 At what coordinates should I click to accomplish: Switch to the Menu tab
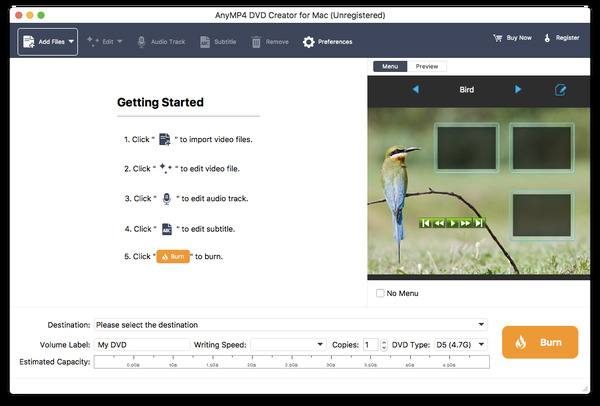[x=390, y=67]
